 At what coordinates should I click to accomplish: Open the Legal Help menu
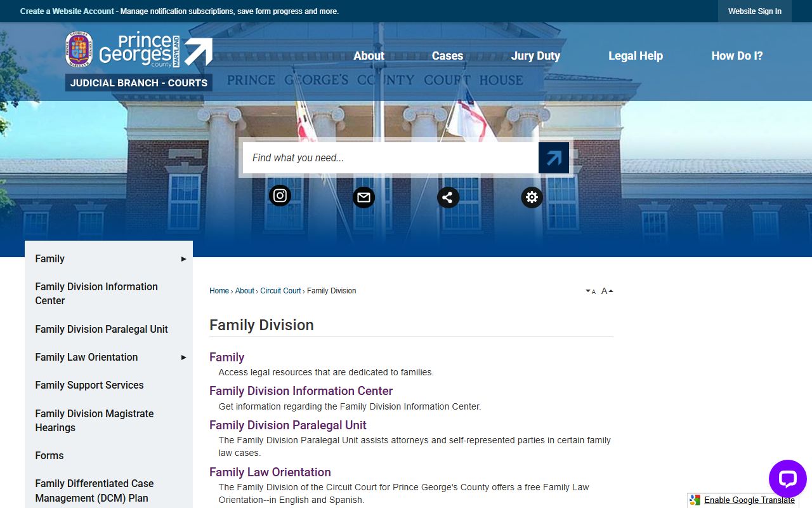635,56
